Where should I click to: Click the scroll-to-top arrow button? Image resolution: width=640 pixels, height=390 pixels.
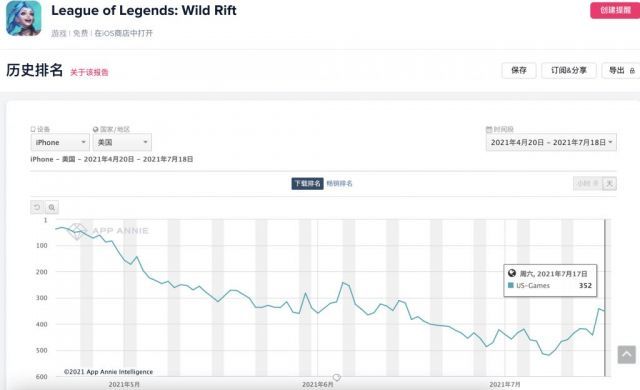(627, 355)
